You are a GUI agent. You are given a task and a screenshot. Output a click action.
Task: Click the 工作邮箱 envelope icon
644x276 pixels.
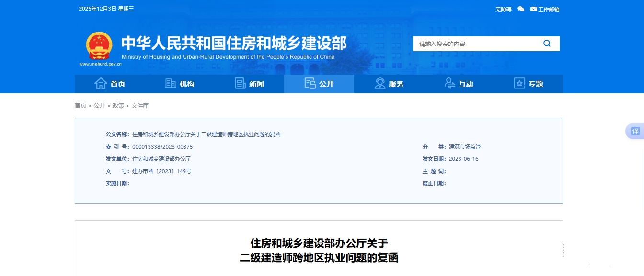tap(533, 9)
